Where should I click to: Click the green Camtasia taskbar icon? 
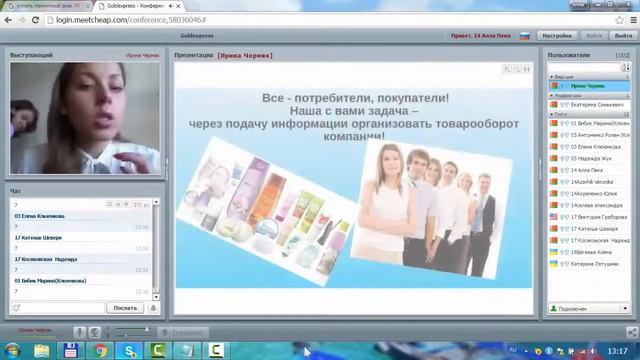(158, 351)
